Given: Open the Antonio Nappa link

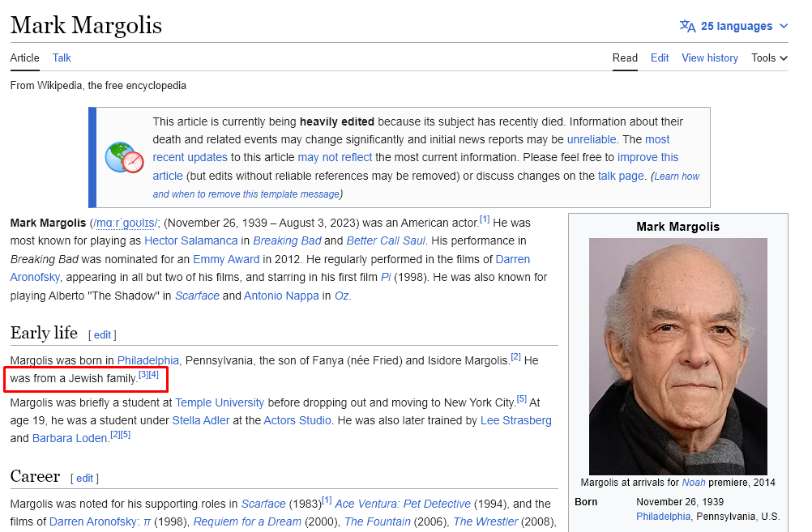Looking at the screenshot, I should pyautogui.click(x=281, y=296).
